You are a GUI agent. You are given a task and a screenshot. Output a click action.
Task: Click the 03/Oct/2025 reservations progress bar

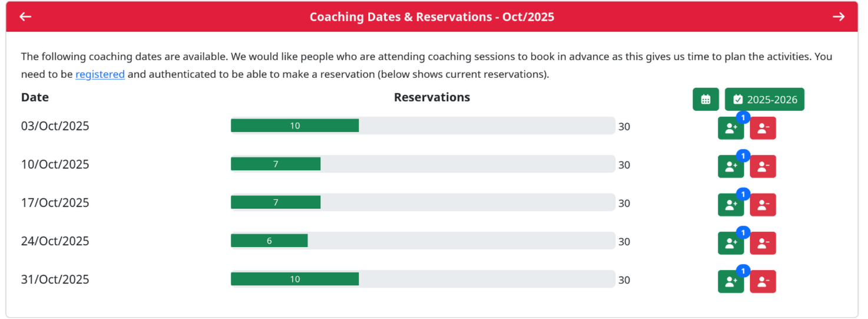(423, 126)
